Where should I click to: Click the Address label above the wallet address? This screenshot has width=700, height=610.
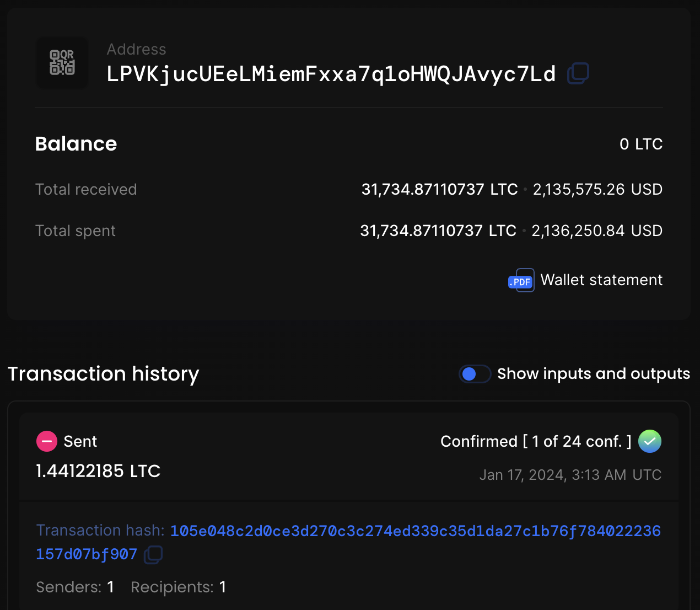pyautogui.click(x=136, y=49)
